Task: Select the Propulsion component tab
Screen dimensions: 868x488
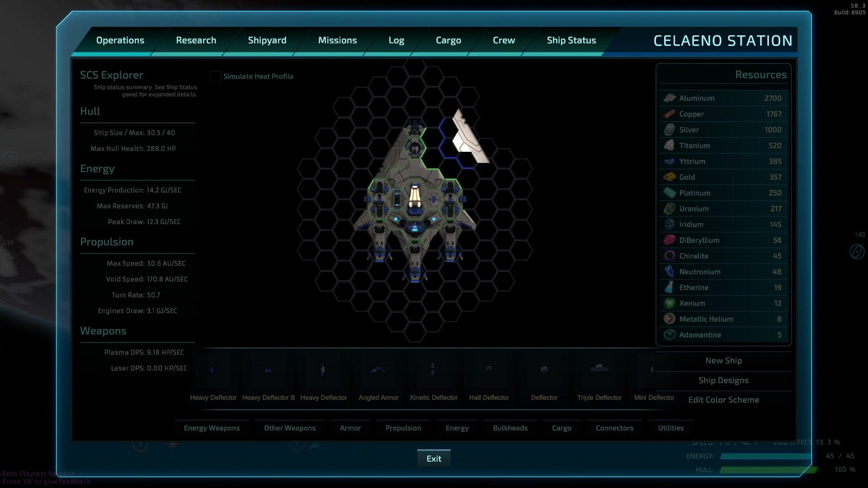Action: pos(403,428)
